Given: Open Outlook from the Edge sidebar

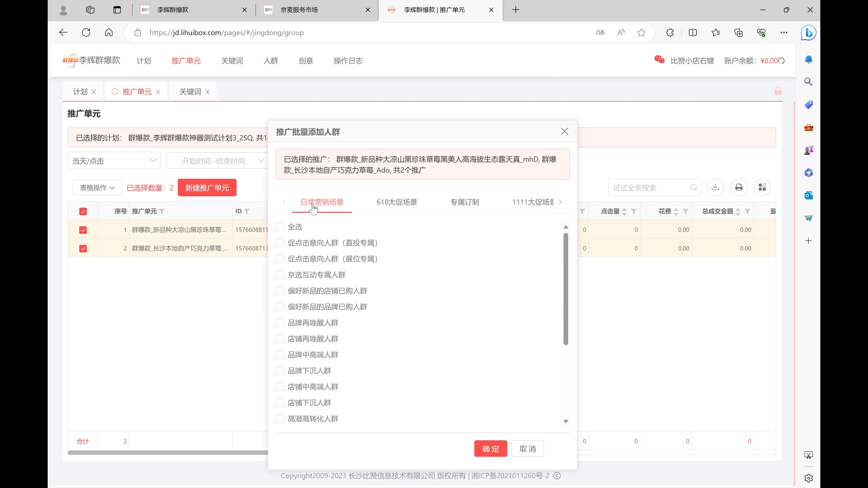Looking at the screenshot, I should click(x=808, y=195).
